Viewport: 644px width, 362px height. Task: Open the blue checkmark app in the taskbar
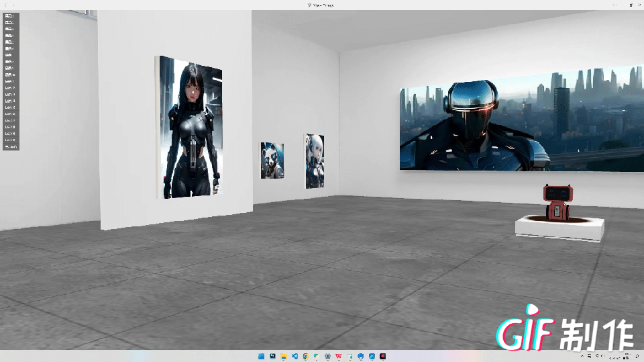[372, 356]
